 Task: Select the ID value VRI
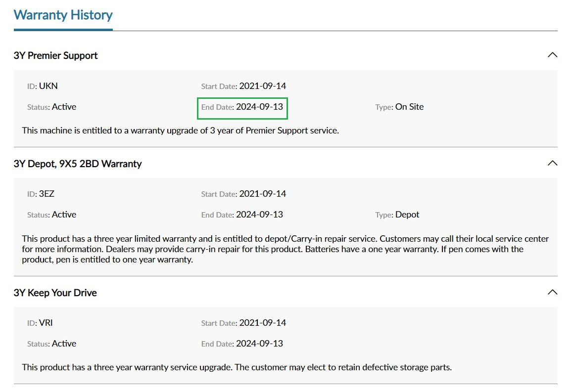[x=46, y=323]
